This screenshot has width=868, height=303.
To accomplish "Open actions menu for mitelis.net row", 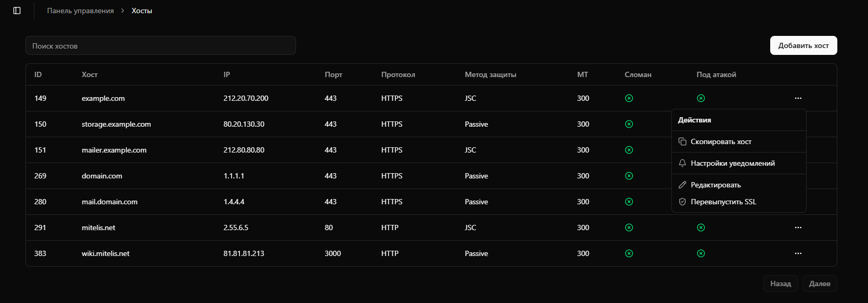I will pos(798,228).
